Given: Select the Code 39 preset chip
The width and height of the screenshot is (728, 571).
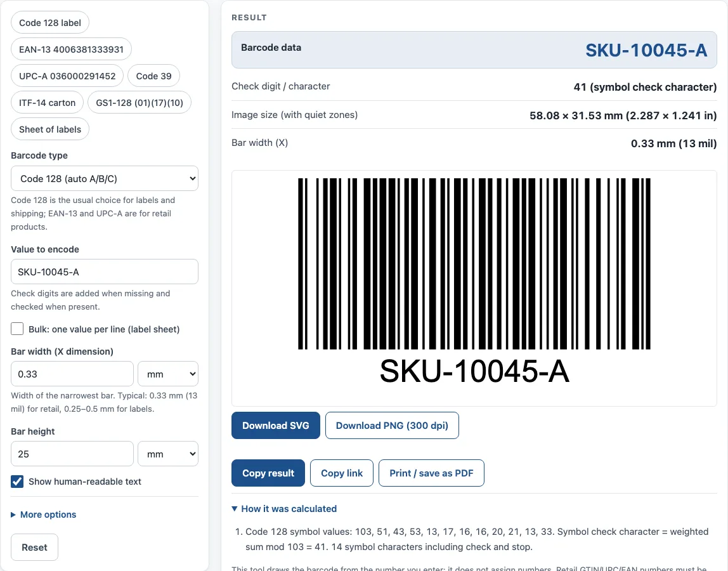Looking at the screenshot, I should [x=153, y=75].
